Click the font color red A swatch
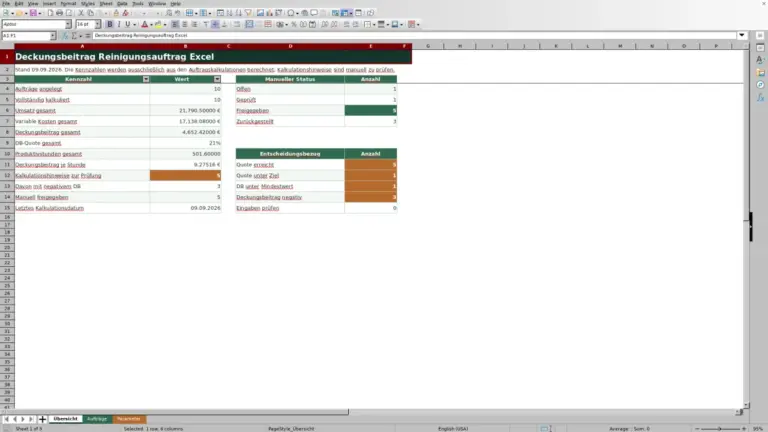The image size is (768, 432). click(144, 24)
